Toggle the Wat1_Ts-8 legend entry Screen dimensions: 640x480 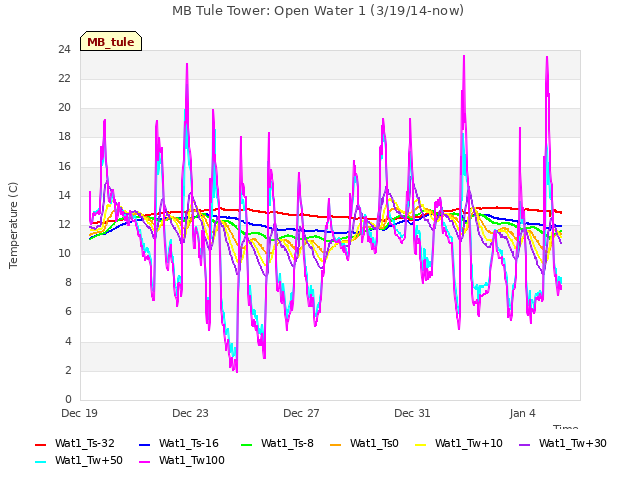tap(277, 443)
